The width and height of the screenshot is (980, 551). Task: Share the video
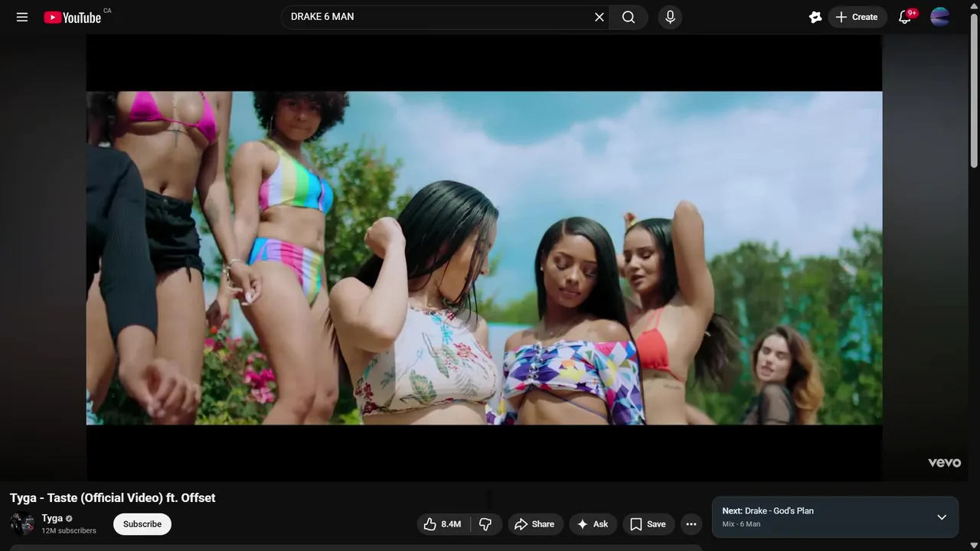tap(534, 524)
